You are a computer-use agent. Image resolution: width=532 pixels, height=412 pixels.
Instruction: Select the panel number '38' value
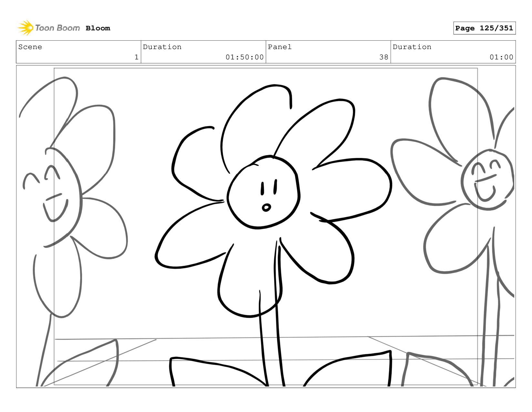pyautogui.click(x=384, y=57)
